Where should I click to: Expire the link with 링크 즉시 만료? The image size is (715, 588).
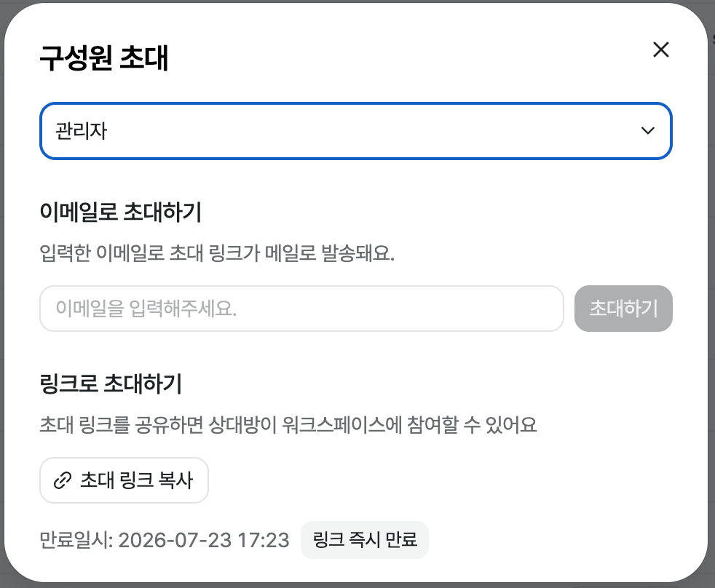pos(364,540)
